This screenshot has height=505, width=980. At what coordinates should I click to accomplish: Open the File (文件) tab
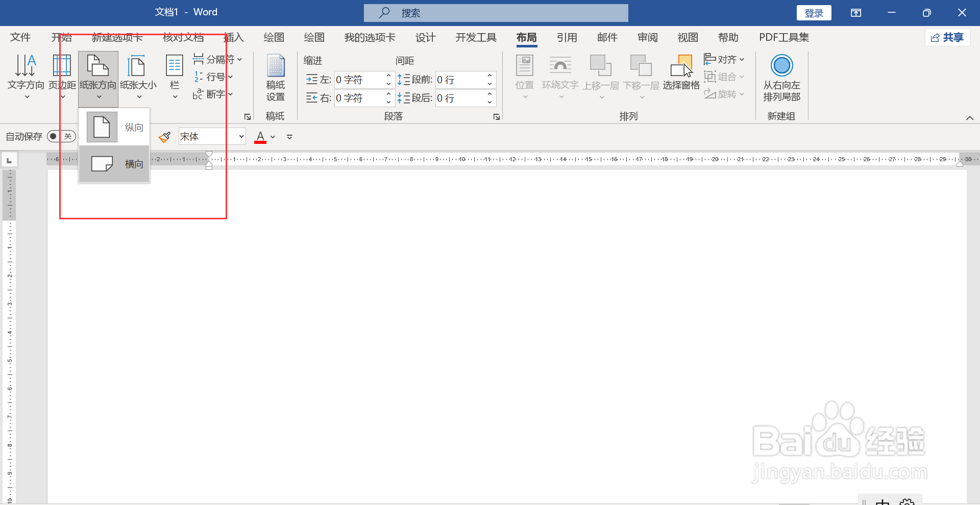click(20, 37)
